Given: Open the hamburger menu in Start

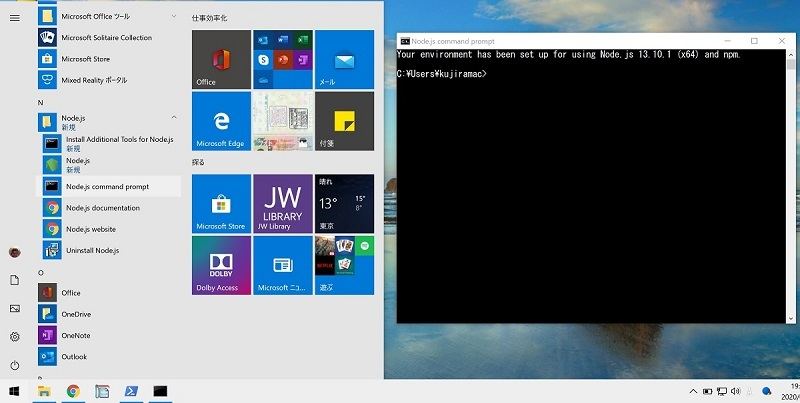Looking at the screenshot, I should click(15, 18).
